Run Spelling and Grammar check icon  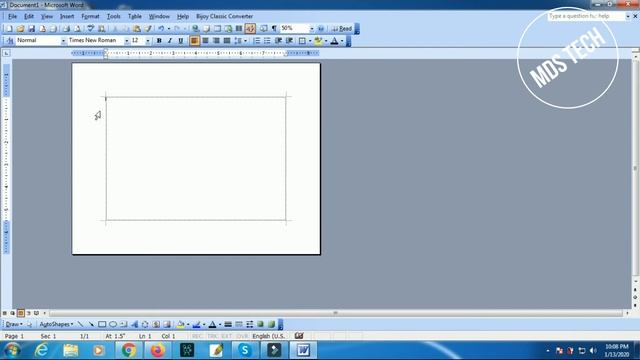point(91,29)
